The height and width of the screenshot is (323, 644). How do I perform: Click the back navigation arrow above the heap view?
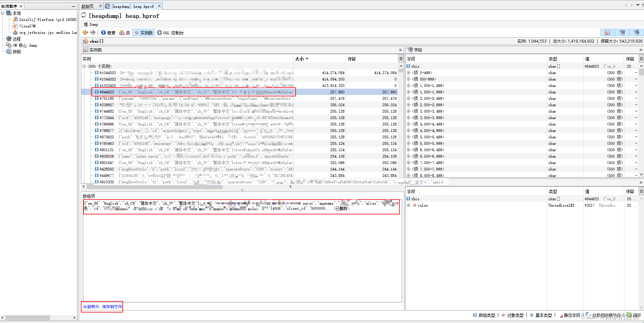point(86,32)
